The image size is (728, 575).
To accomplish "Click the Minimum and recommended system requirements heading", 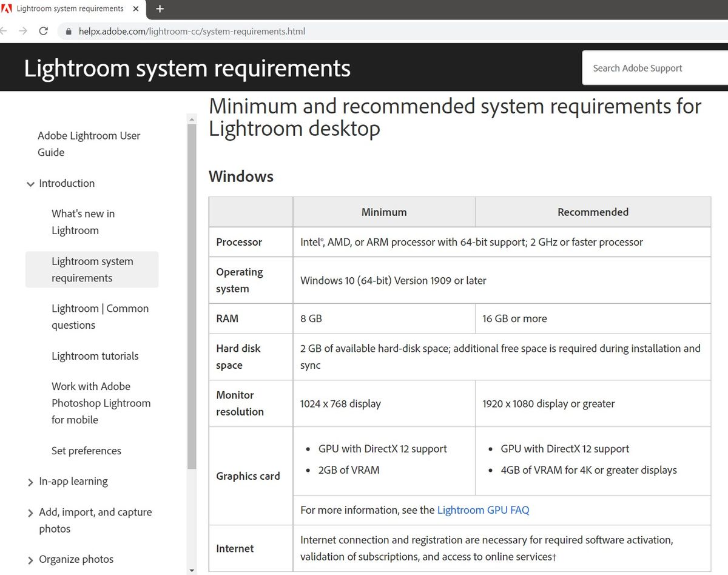I will [455, 117].
